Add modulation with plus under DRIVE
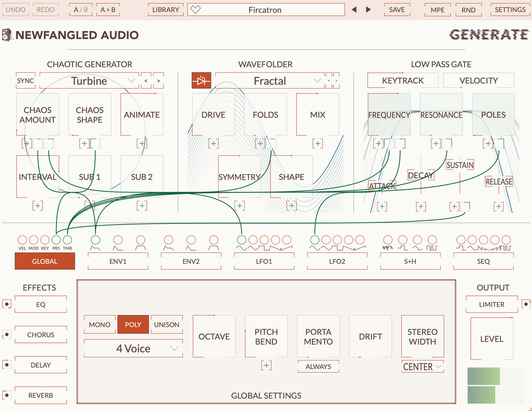Viewport: 532px width, 411px height. point(214,143)
